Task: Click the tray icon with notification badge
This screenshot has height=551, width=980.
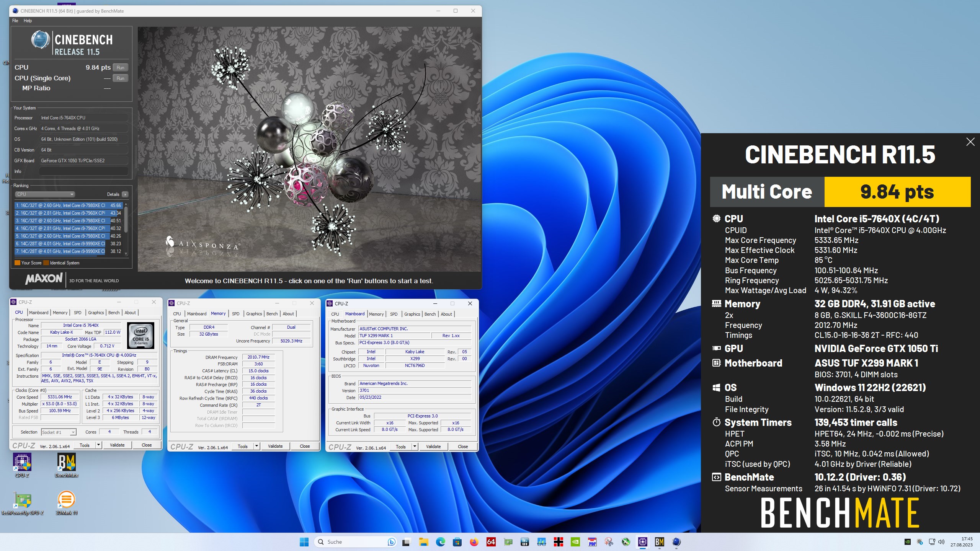Action: [x=920, y=542]
